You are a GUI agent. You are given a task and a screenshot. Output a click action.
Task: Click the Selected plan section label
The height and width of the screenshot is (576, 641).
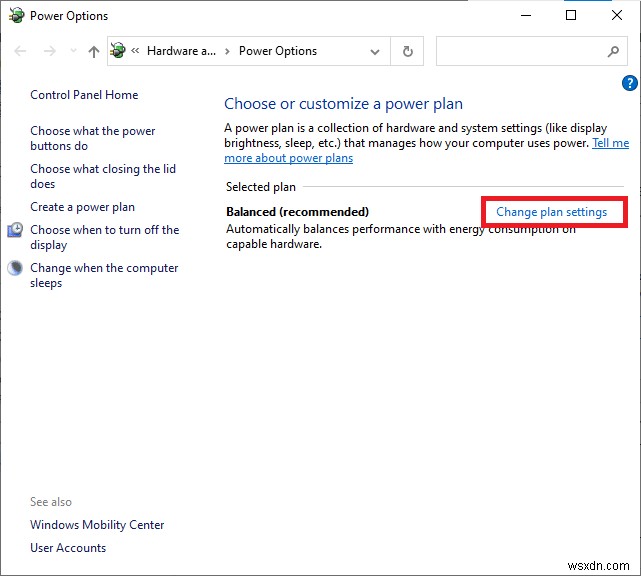tap(261, 187)
